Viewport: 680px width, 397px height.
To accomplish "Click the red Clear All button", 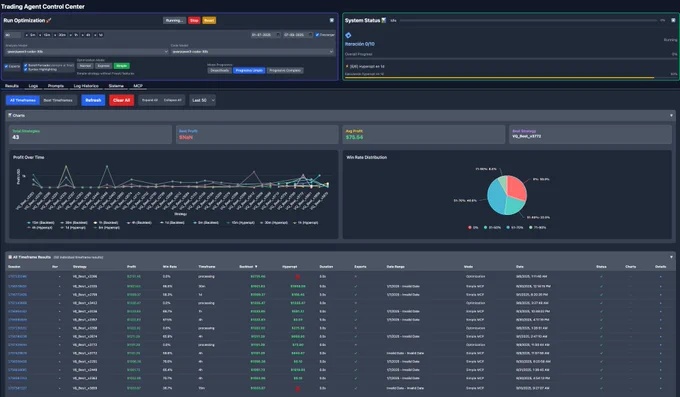I will click(121, 100).
